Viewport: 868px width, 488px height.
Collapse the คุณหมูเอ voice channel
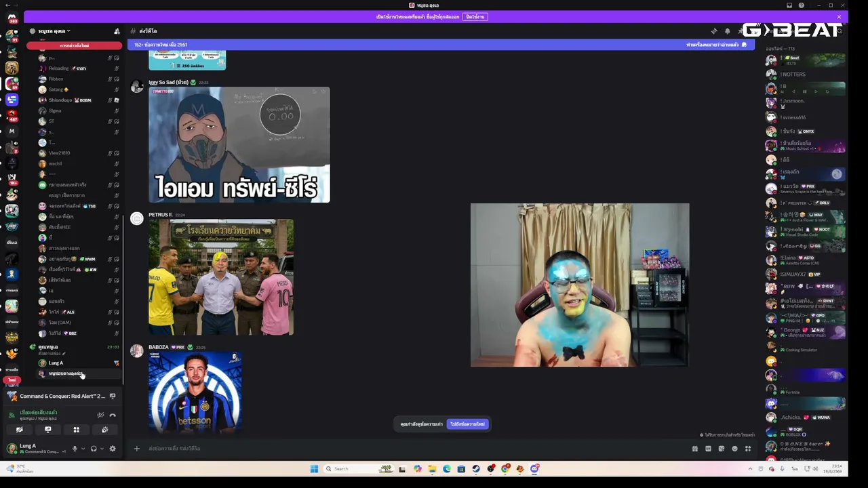[47, 347]
